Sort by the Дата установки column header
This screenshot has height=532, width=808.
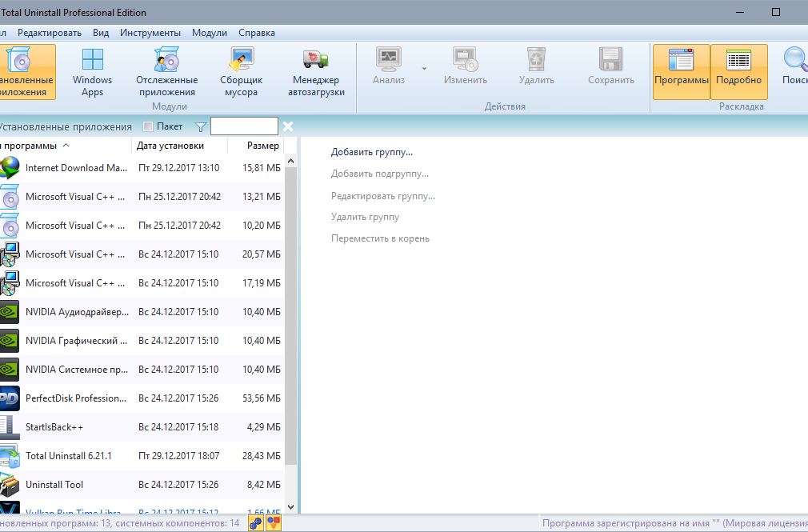click(179, 146)
